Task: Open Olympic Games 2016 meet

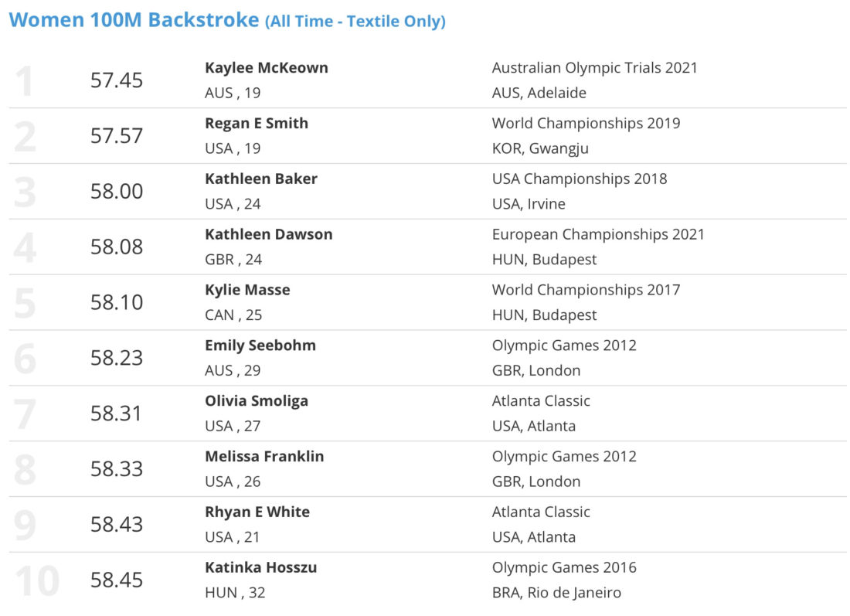Action: pos(564,568)
